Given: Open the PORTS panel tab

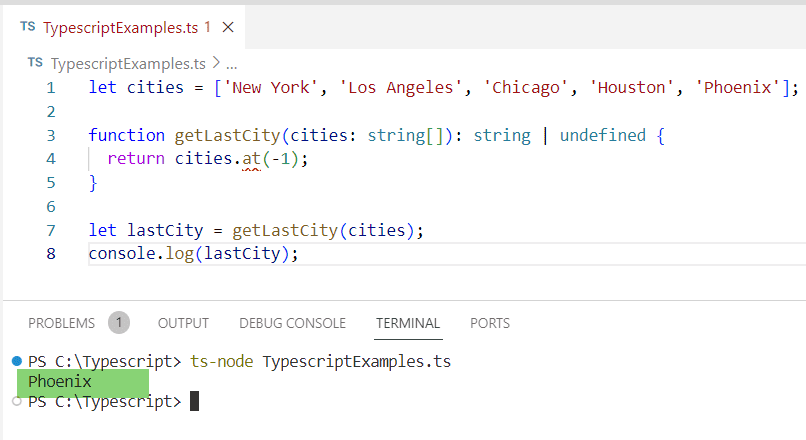Looking at the screenshot, I should coord(489,323).
